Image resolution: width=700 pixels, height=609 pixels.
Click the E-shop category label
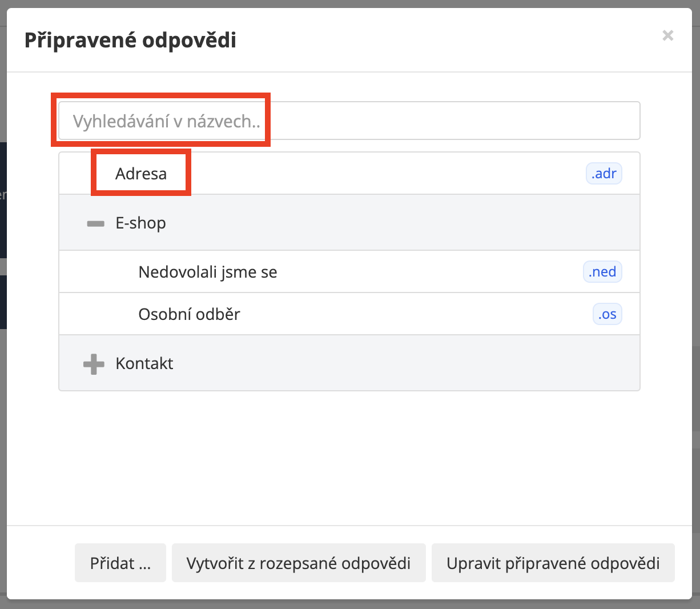tap(140, 223)
